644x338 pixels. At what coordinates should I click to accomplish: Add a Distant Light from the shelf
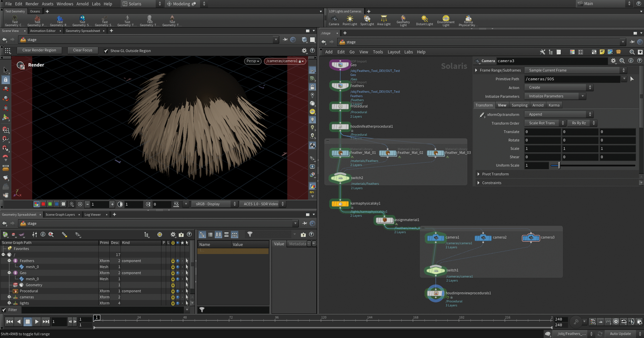tap(425, 20)
